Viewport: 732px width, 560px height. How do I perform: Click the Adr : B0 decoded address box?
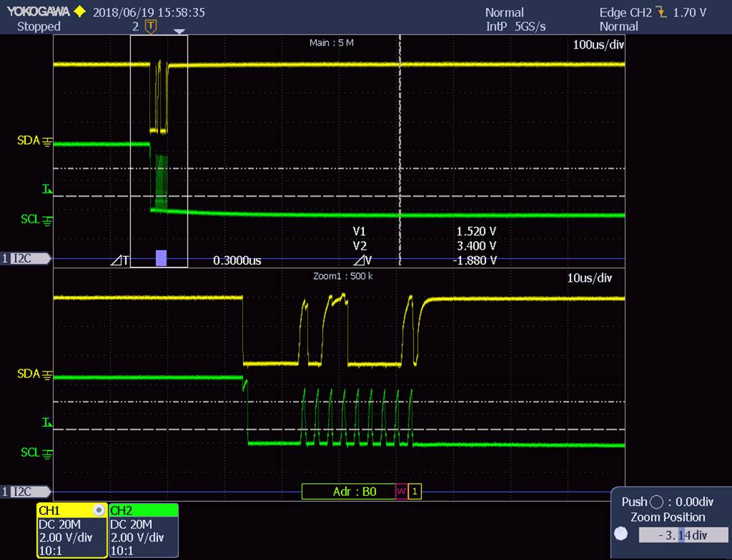tap(348, 491)
